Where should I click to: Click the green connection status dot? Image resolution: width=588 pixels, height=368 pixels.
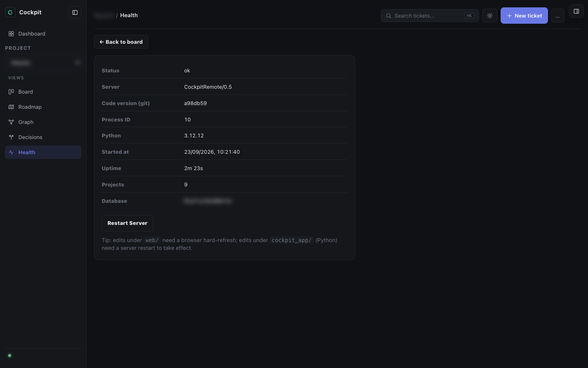pyautogui.click(x=9, y=355)
